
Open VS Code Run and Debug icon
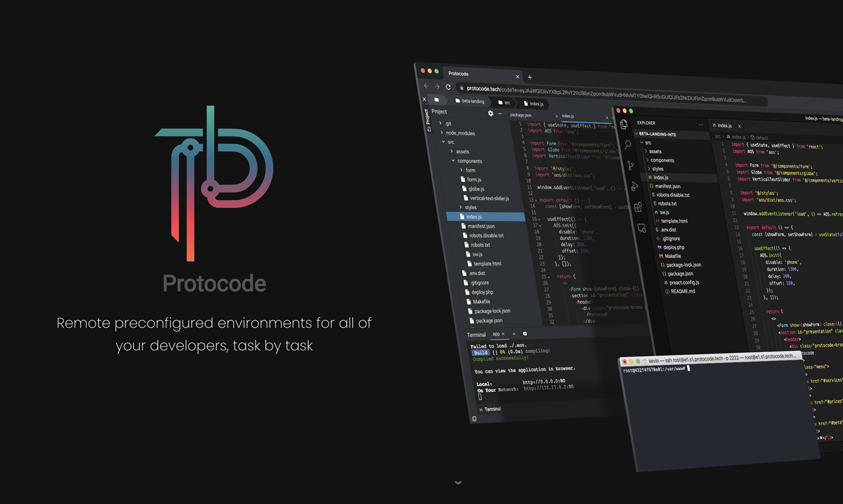pyautogui.click(x=635, y=186)
